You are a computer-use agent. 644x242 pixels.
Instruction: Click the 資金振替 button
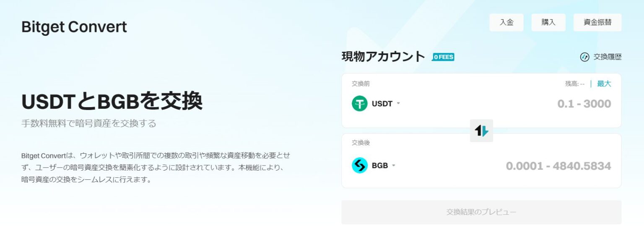click(597, 22)
